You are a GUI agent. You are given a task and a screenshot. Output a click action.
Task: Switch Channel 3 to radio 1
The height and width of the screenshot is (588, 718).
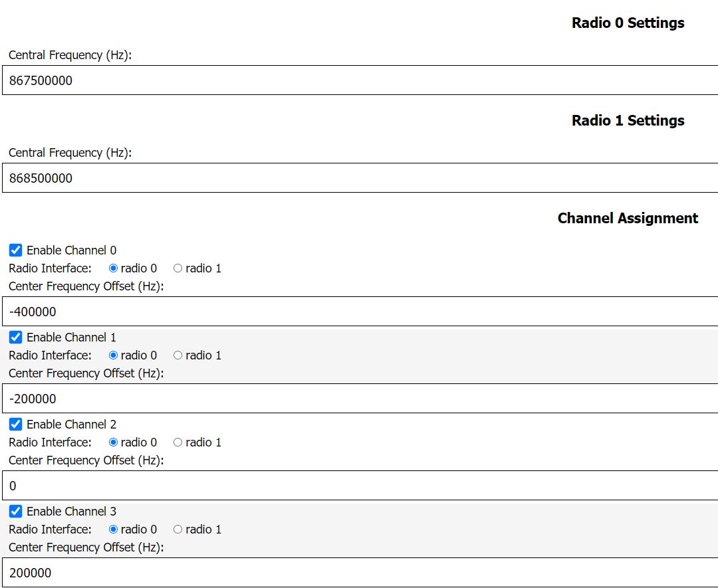tap(178, 530)
